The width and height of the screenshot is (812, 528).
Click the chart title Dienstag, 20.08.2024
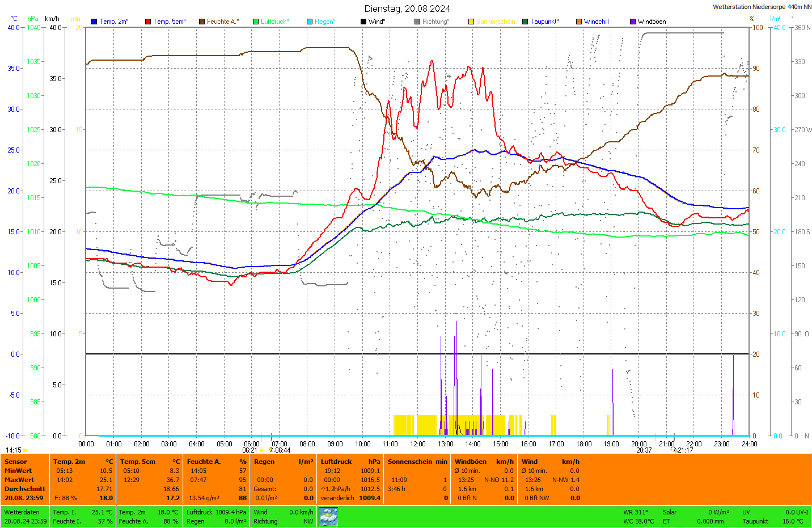(x=407, y=9)
